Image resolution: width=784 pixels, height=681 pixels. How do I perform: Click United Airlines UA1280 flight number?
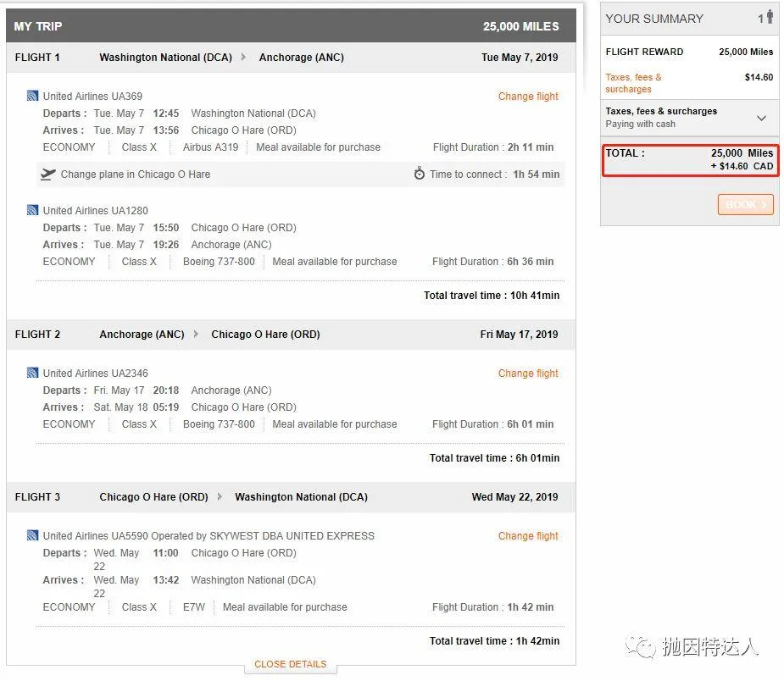pos(96,210)
